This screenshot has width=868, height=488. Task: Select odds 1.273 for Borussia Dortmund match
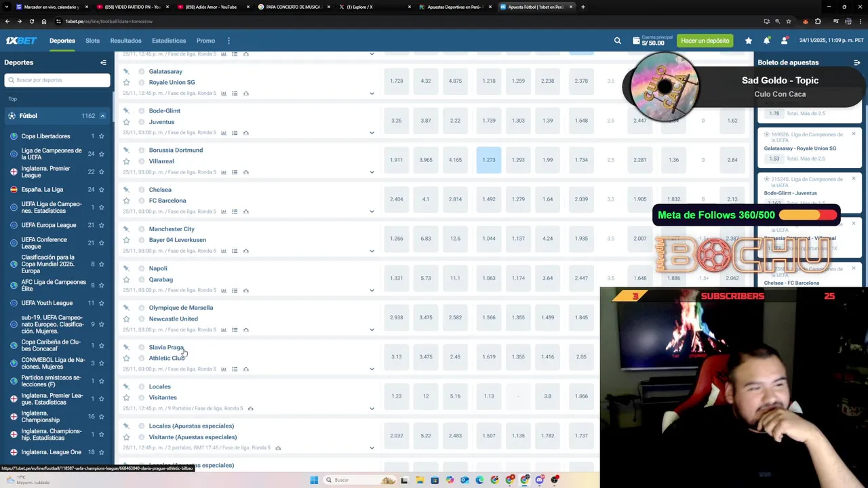489,160
